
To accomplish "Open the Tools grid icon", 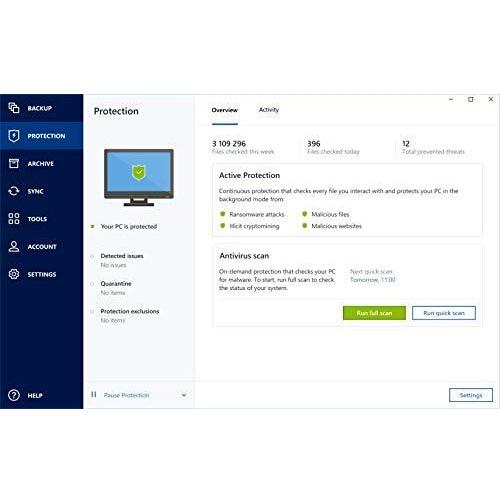I will [14, 219].
